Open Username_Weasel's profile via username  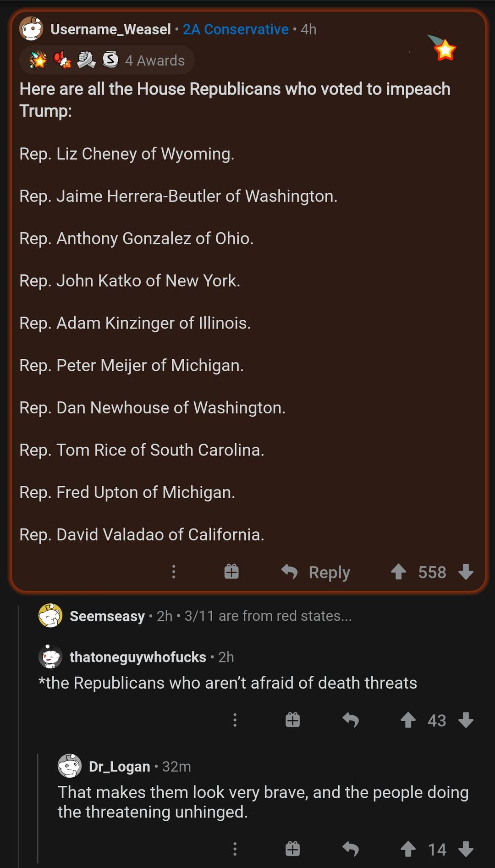[110, 29]
